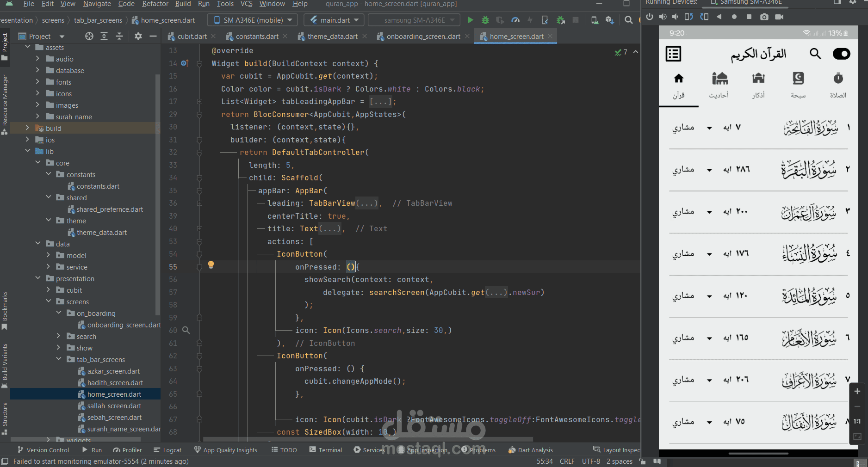Click the lightbulb quick-fix on line 55
Screen dimensions: 868x467
point(211,265)
